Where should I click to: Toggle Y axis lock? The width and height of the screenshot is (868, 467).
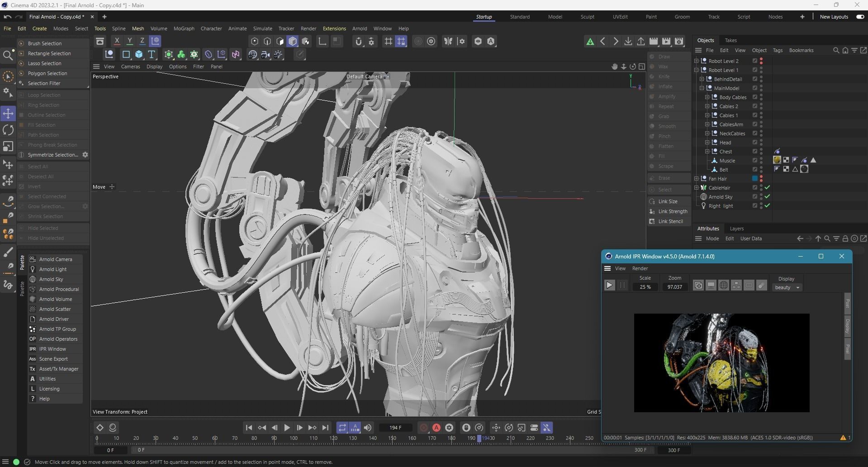(129, 41)
